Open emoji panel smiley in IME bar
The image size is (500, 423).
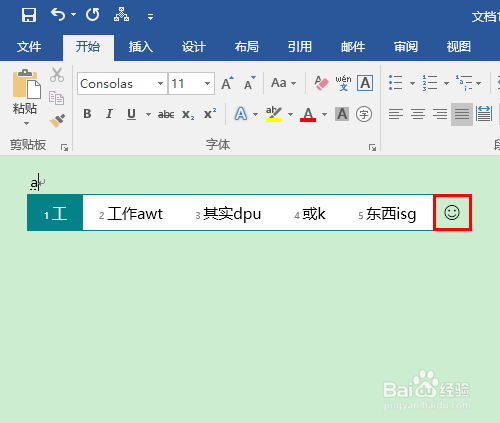452,212
